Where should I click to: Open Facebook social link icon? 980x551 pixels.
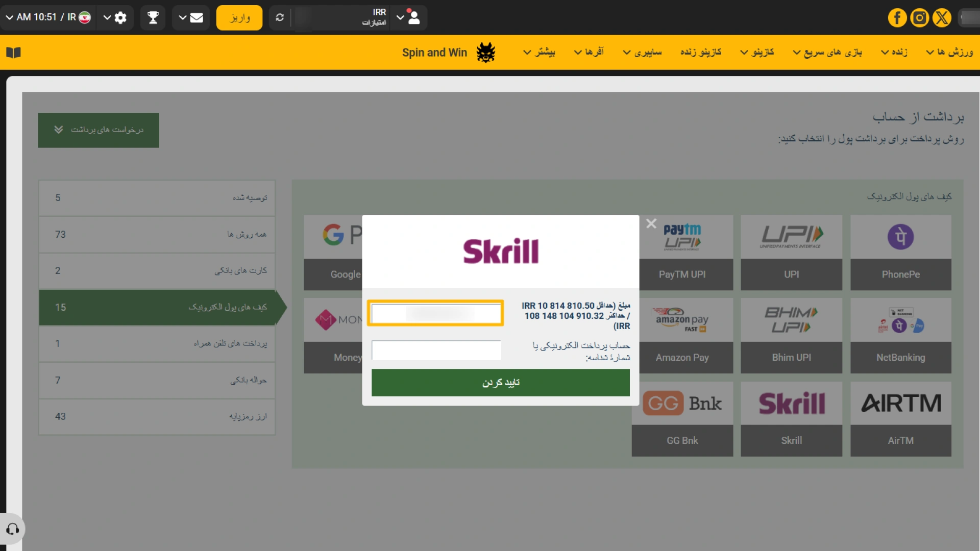(x=897, y=18)
